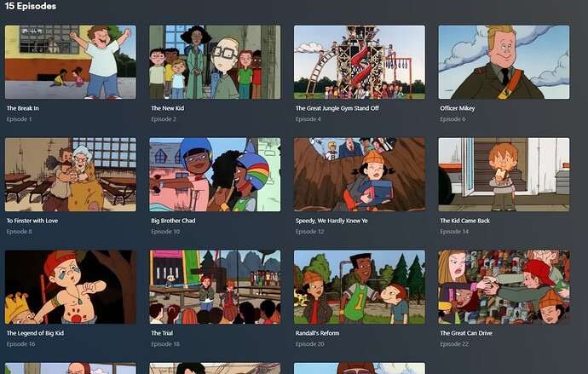
Task: Open the partially visible bottom-left episode thumbnail
Action: [x=71, y=368]
